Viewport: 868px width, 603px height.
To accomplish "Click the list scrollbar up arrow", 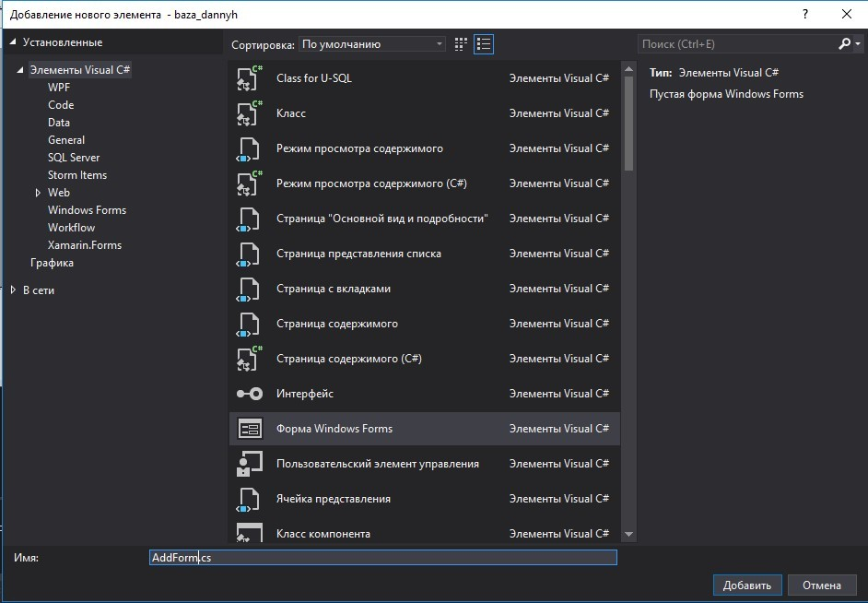I will (x=628, y=69).
